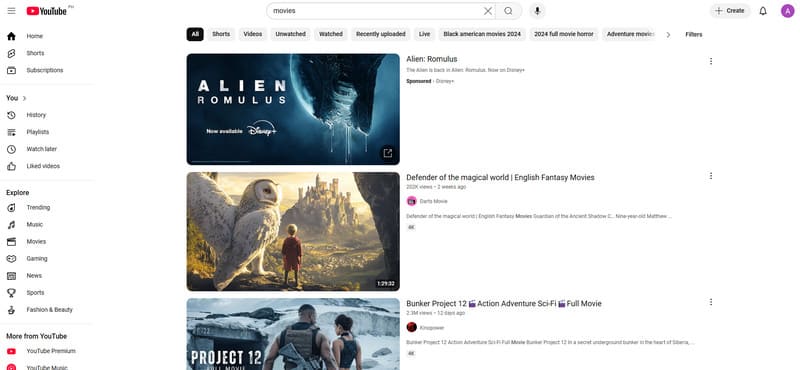Click Defender video description snippet
This screenshot has height=370, width=800.
(539, 216)
